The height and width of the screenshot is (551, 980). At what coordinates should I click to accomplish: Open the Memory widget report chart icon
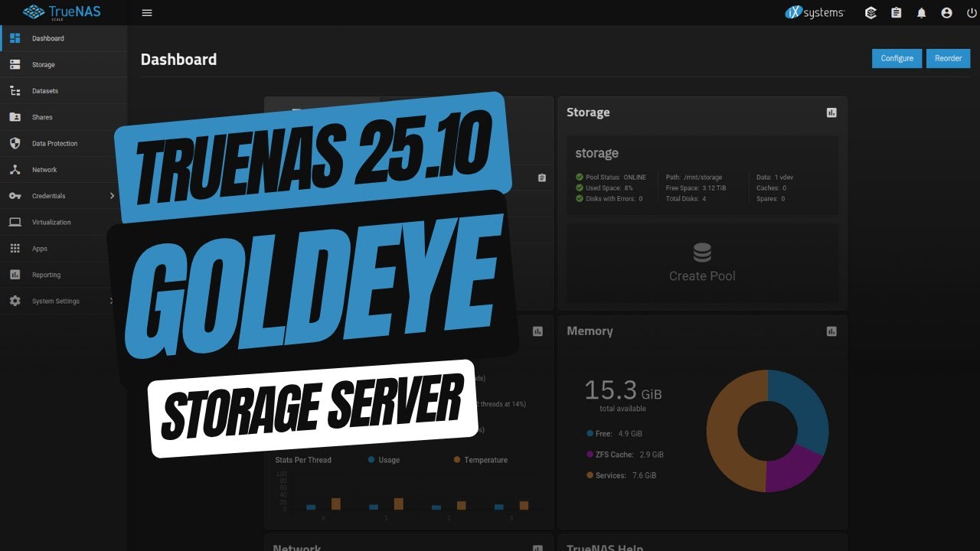[831, 331]
